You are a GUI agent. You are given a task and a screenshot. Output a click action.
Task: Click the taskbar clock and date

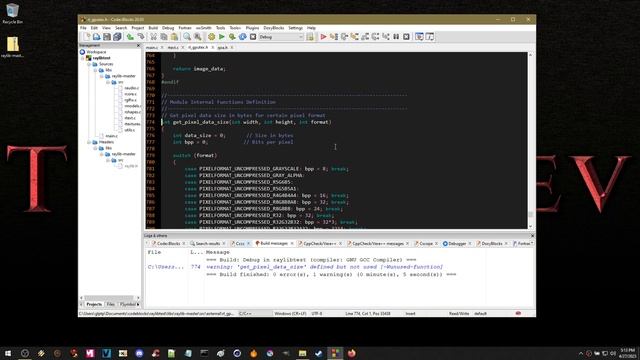627,353
